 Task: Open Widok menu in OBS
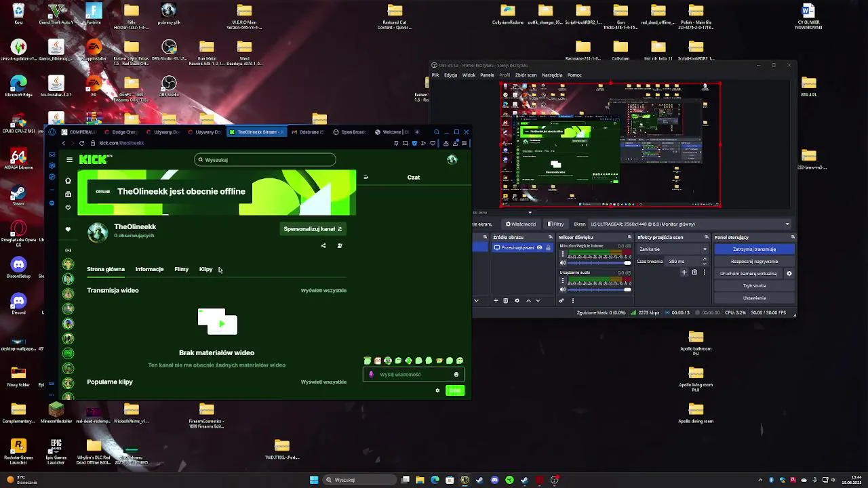point(469,75)
